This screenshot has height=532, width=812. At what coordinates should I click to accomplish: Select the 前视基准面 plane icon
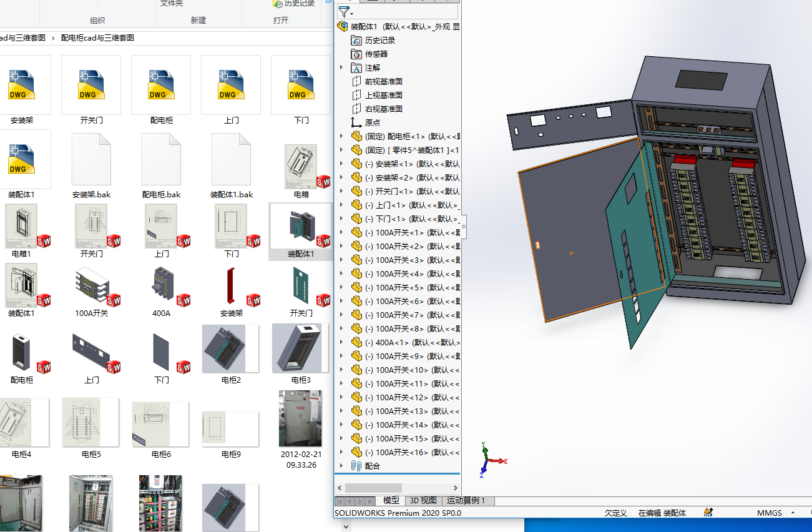point(355,81)
